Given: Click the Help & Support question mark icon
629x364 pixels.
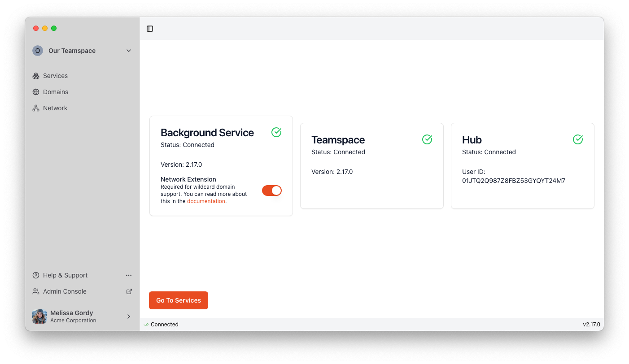Looking at the screenshot, I should click(x=36, y=275).
